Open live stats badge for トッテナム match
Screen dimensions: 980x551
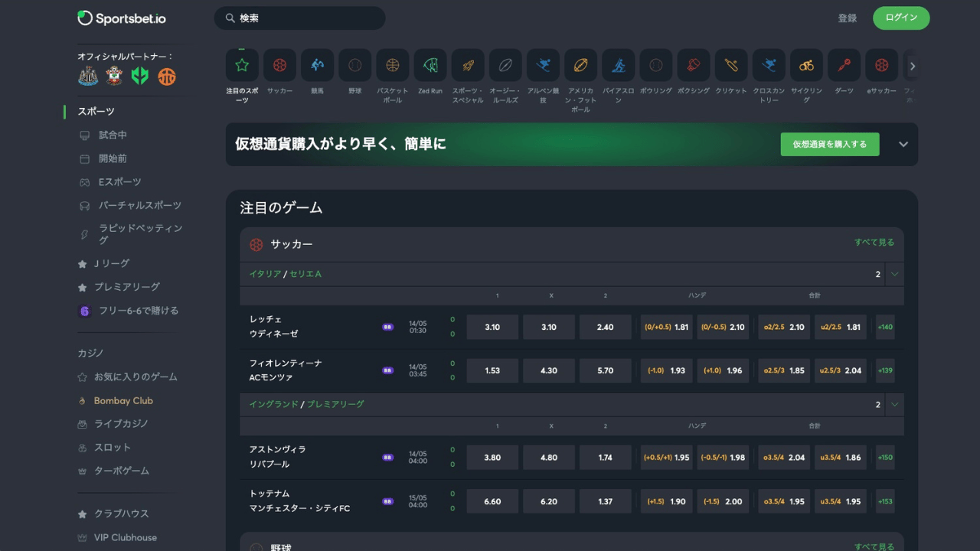(388, 501)
